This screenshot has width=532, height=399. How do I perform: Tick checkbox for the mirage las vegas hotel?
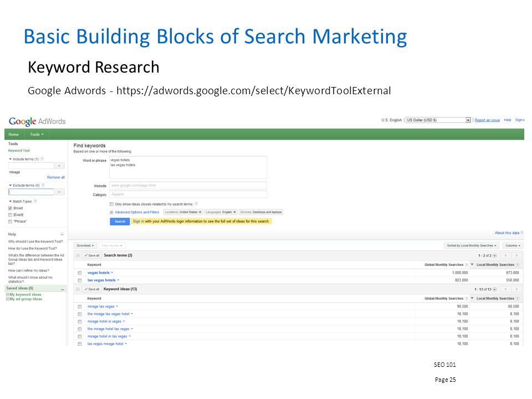tap(80, 314)
